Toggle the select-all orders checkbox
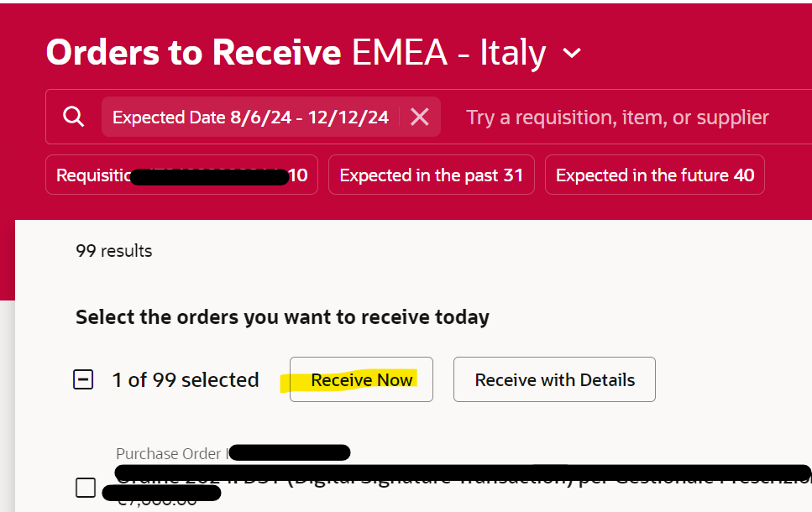The width and height of the screenshot is (812, 512). point(83,379)
